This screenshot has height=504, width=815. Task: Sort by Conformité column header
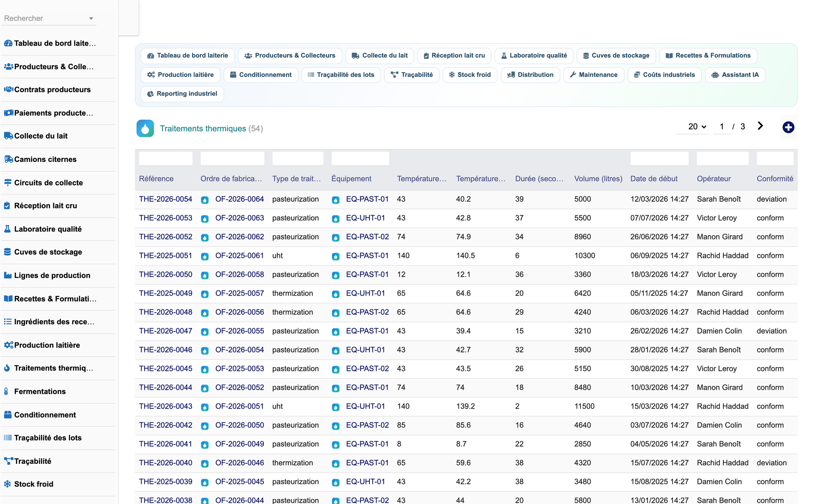pyautogui.click(x=775, y=179)
